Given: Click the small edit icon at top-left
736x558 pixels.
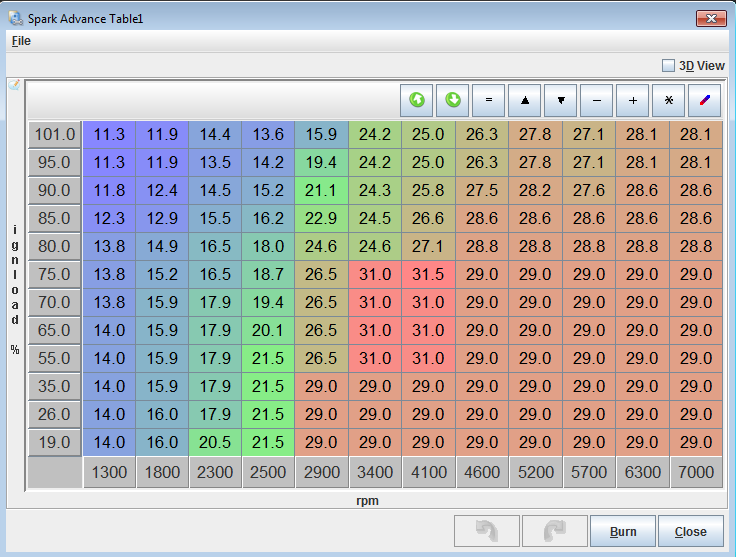Looking at the screenshot, I should click(x=14, y=85).
